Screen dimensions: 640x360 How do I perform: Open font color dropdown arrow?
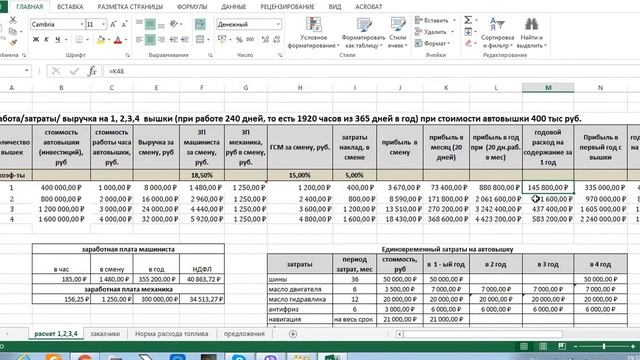pos(126,40)
